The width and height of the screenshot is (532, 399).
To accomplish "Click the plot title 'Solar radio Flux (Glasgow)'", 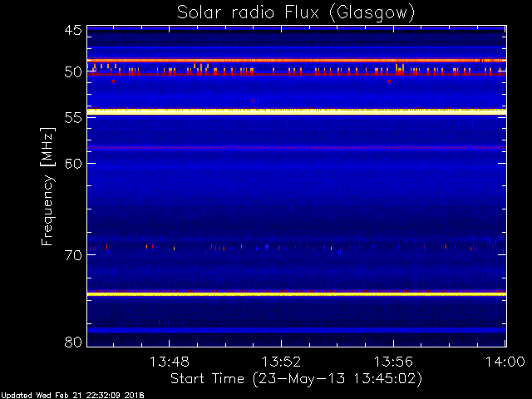I will 296,13.
